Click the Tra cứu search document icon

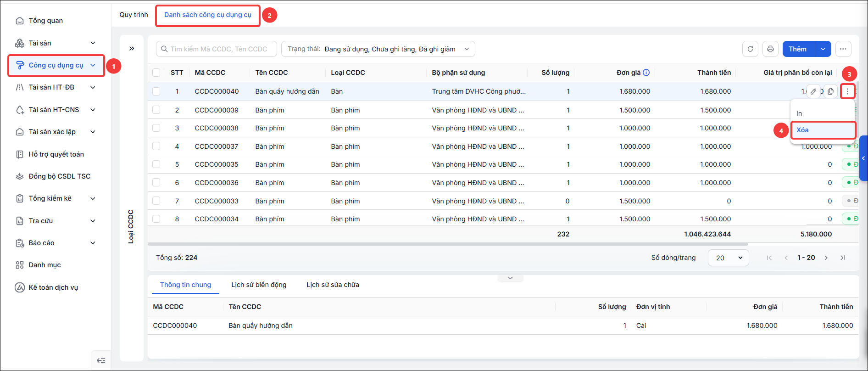tap(20, 221)
